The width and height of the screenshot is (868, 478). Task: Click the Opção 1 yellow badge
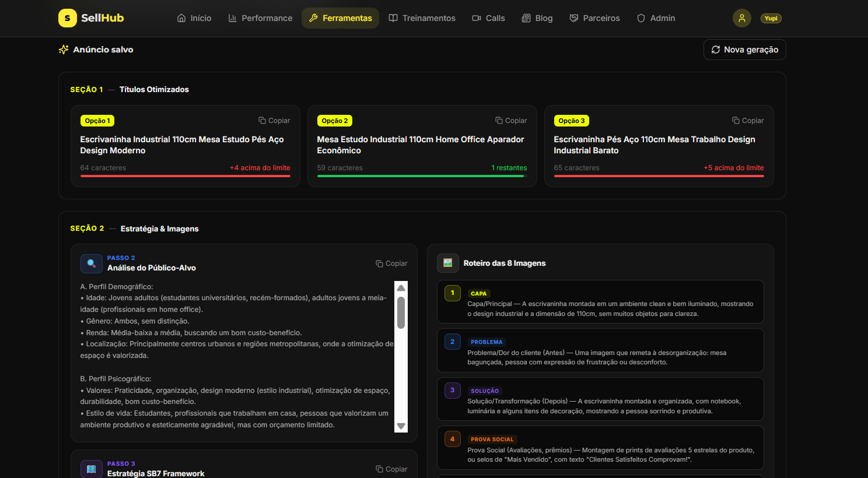coord(97,121)
